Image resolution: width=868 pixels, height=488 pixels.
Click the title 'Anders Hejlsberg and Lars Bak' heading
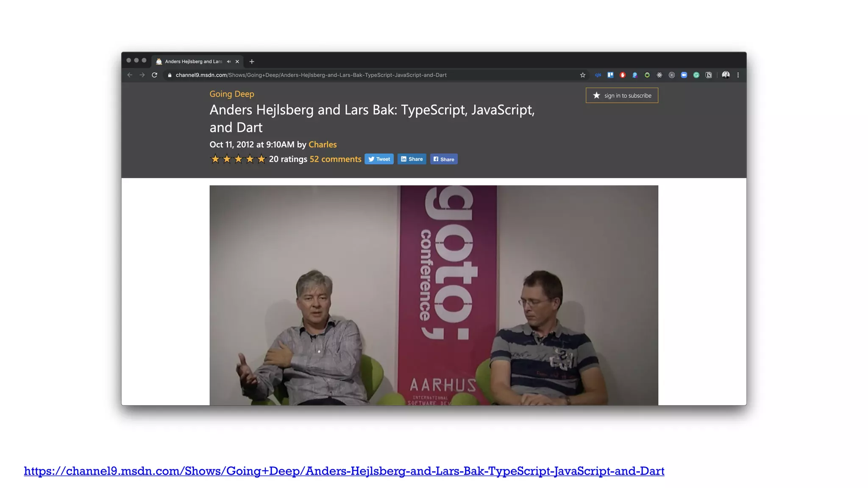372,119
